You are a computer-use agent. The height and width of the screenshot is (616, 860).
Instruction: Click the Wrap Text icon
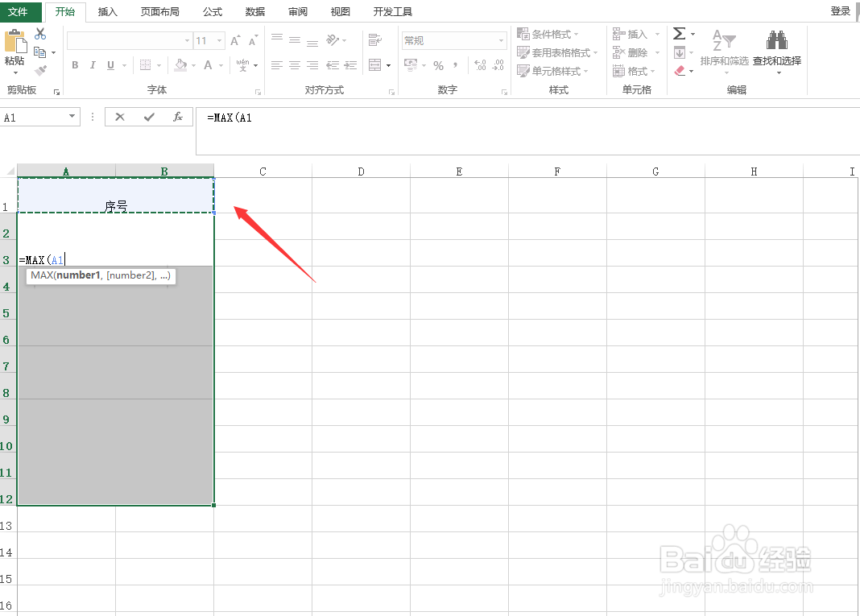click(x=375, y=39)
